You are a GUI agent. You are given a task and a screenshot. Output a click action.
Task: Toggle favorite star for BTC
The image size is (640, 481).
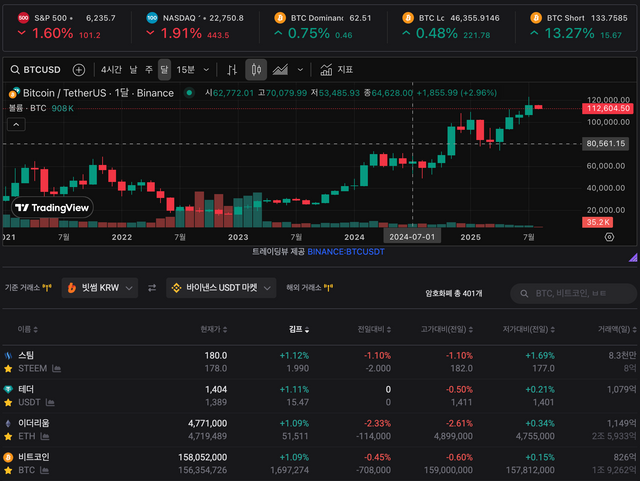point(8,470)
